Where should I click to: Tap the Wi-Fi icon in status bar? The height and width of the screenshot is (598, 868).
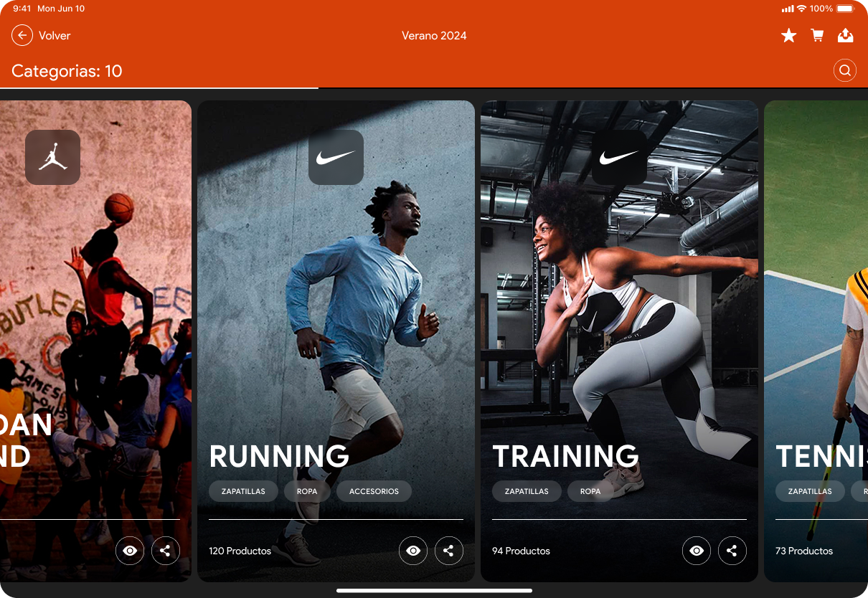pyautogui.click(x=801, y=9)
